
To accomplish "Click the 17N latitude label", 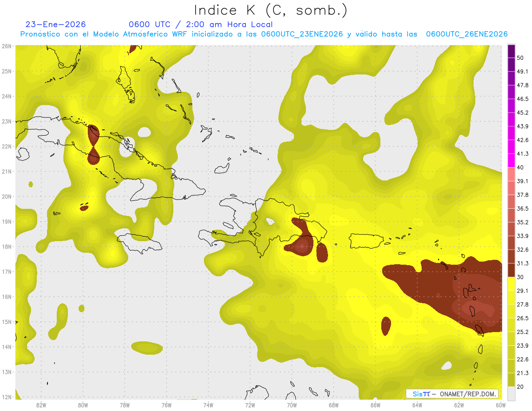I will pos(7,271).
